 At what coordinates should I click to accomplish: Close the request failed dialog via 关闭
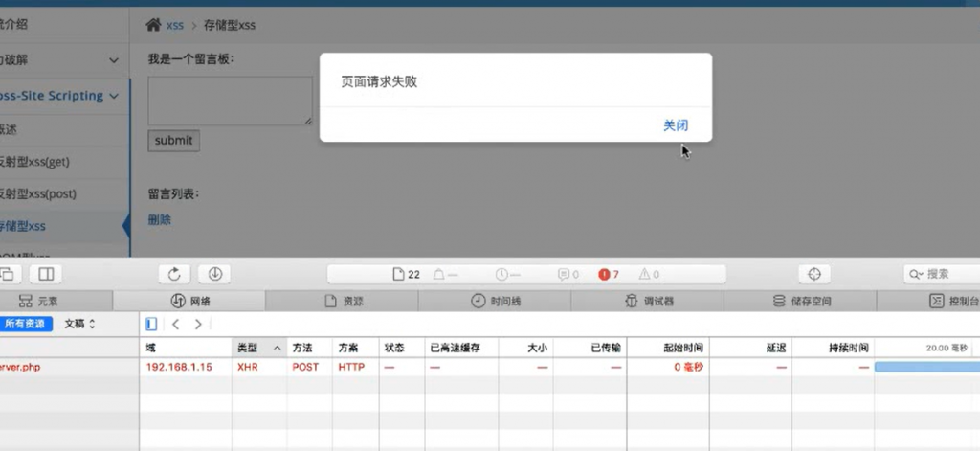pos(676,125)
